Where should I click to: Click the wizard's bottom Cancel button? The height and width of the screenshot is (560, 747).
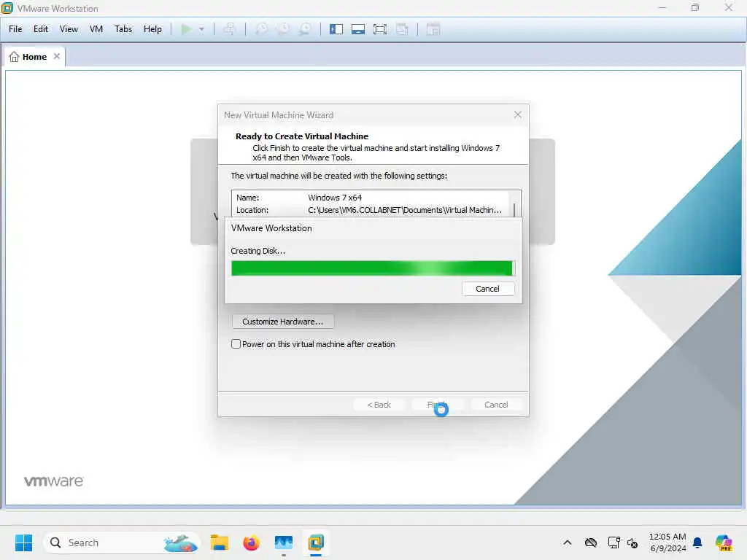click(496, 405)
